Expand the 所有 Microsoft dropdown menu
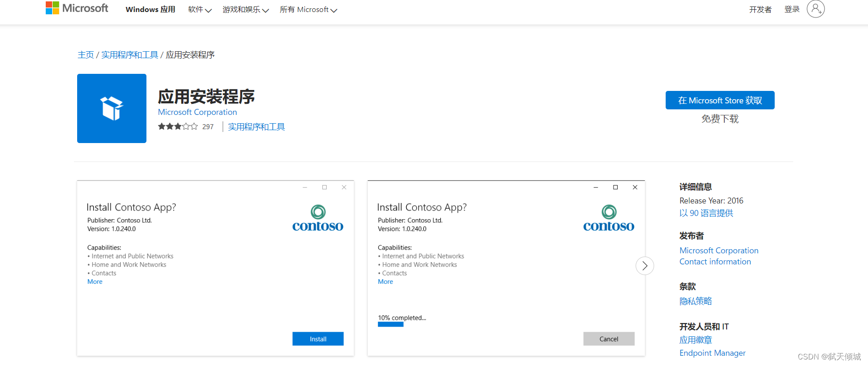This screenshot has width=868, height=365. click(x=309, y=10)
